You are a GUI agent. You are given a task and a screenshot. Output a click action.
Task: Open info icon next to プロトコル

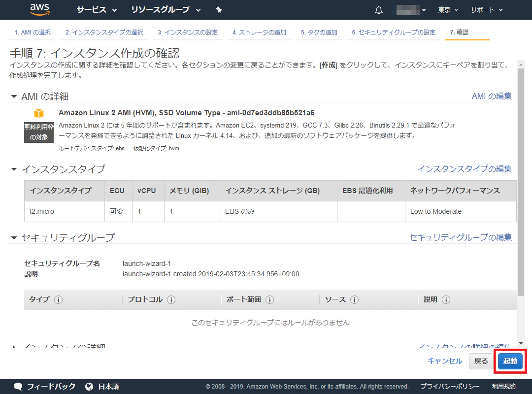tap(171, 299)
